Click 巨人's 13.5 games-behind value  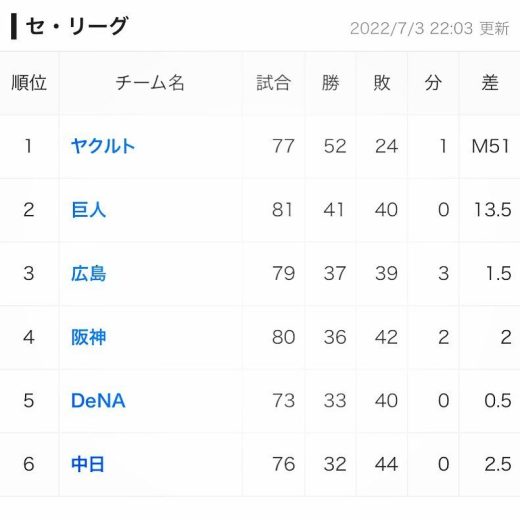click(493, 210)
